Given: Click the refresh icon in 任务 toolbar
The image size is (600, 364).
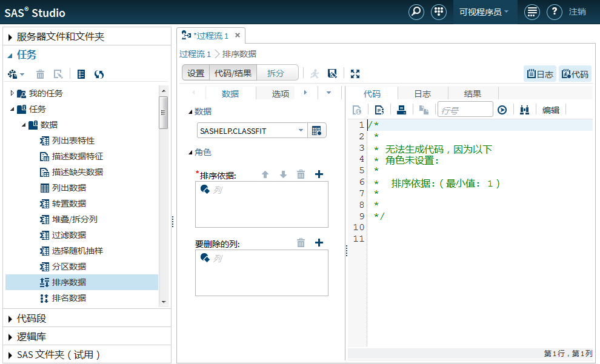Looking at the screenshot, I should [99, 74].
